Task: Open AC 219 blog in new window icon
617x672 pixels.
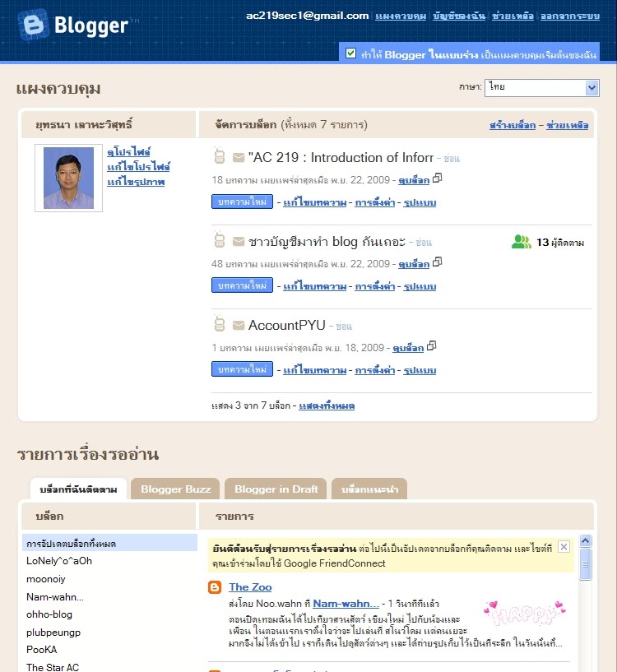Action: pos(438,178)
